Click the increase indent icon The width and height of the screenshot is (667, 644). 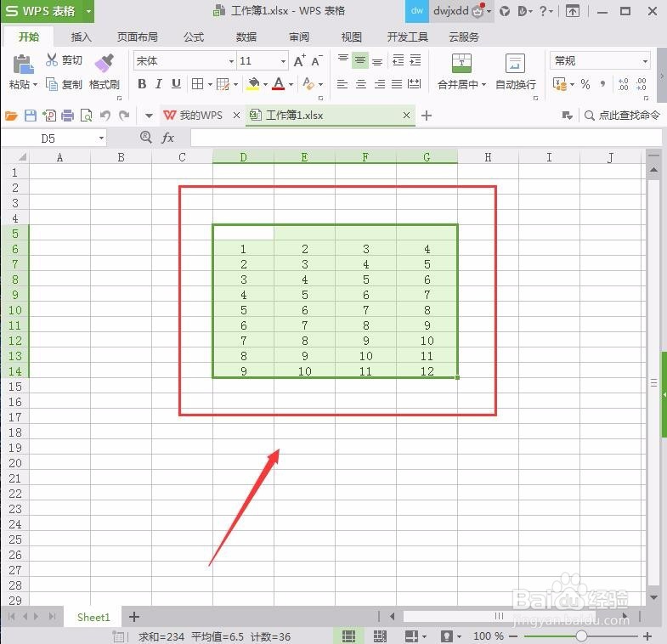click(415, 60)
